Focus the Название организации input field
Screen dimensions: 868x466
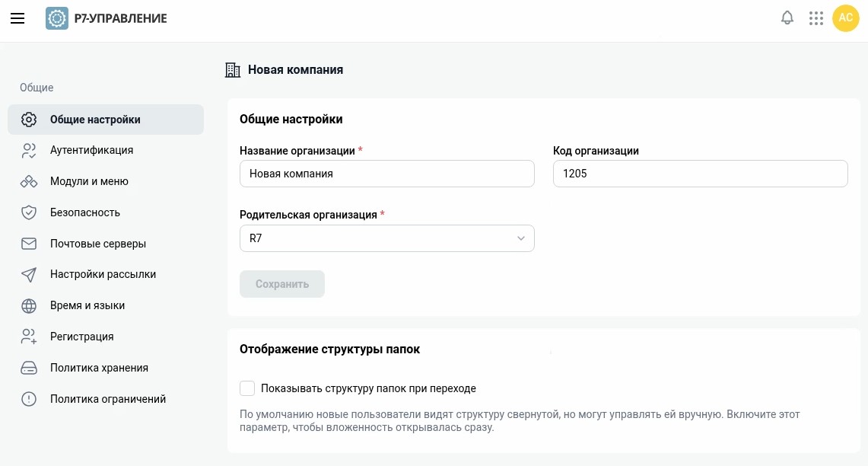click(387, 174)
